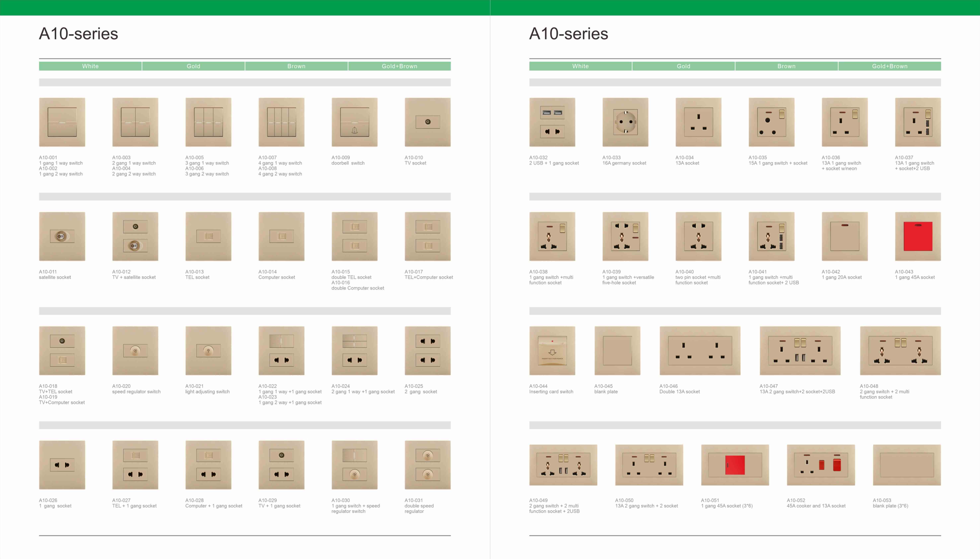The width and height of the screenshot is (980, 559).
Task: Click the A10-013 TEL socket picture
Action: [x=208, y=236]
